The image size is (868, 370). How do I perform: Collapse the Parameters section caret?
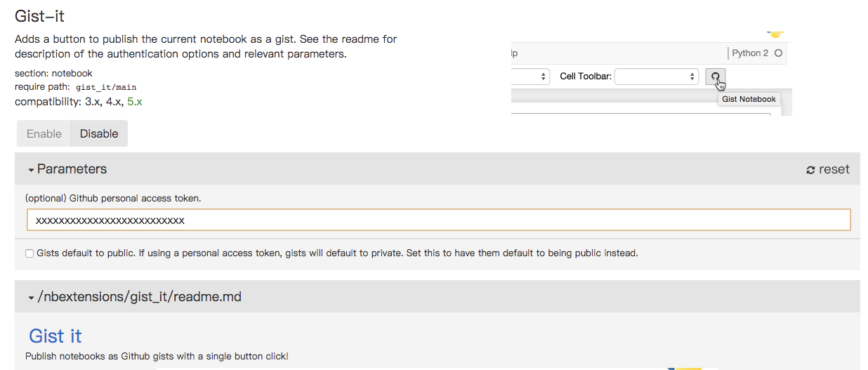tap(32, 170)
